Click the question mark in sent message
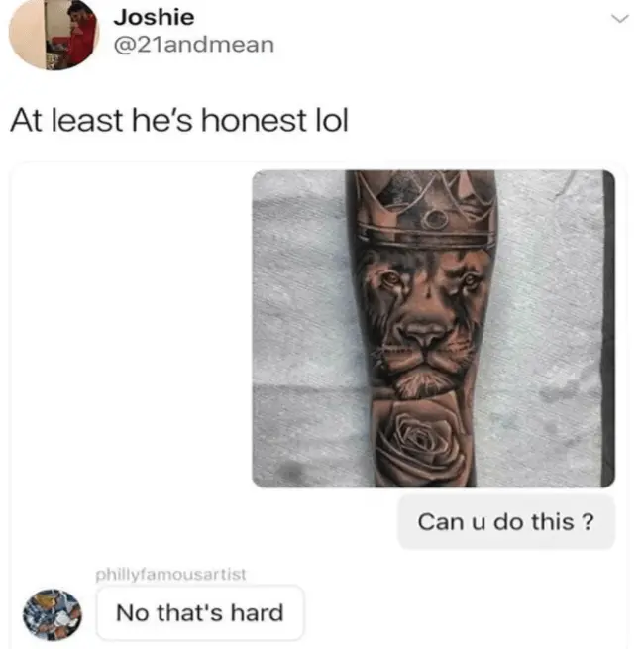The height and width of the screenshot is (649, 644). point(588,521)
